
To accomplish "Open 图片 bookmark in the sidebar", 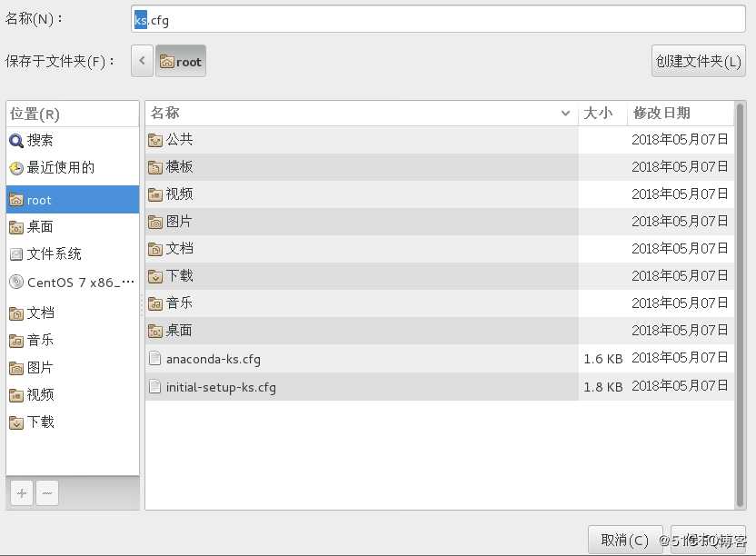I will click(73, 367).
